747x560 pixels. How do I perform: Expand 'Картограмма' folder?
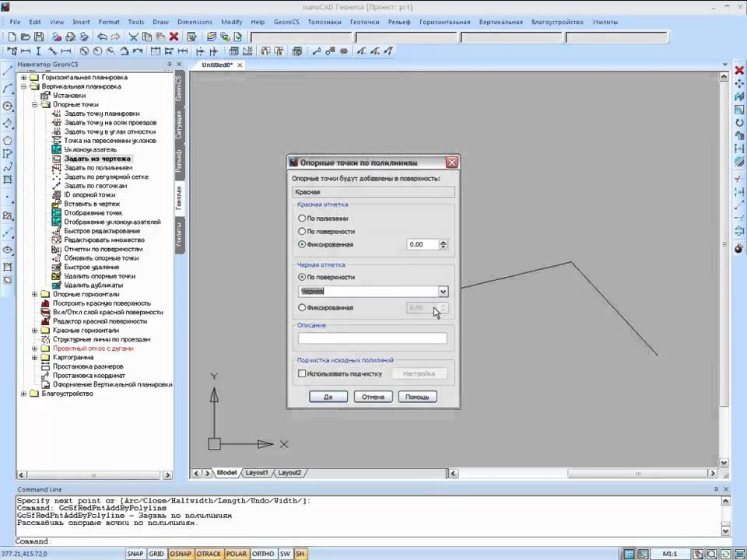point(35,357)
